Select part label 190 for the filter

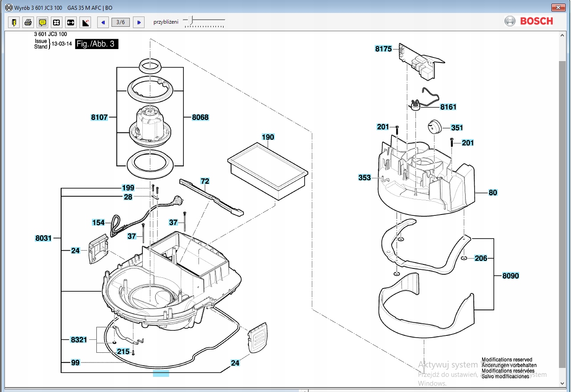[268, 137]
